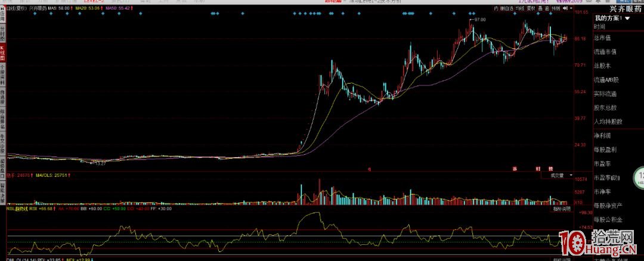Image resolution: width=644 pixels, height=261 pixels.
Task: Toggle the 均线 moving averages display
Action: pos(520,8)
